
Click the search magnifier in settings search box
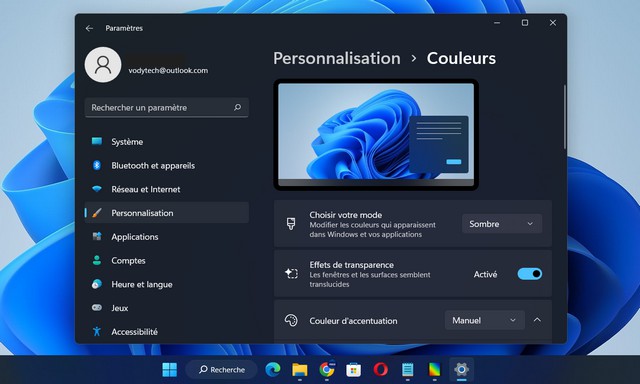pyautogui.click(x=238, y=107)
